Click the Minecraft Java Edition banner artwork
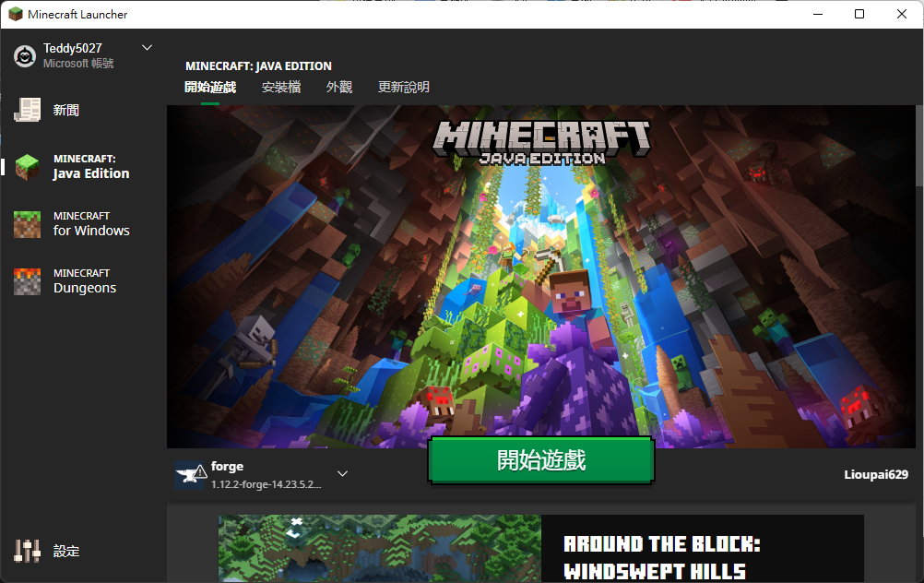Viewport: 924px width, 583px height. (x=541, y=277)
